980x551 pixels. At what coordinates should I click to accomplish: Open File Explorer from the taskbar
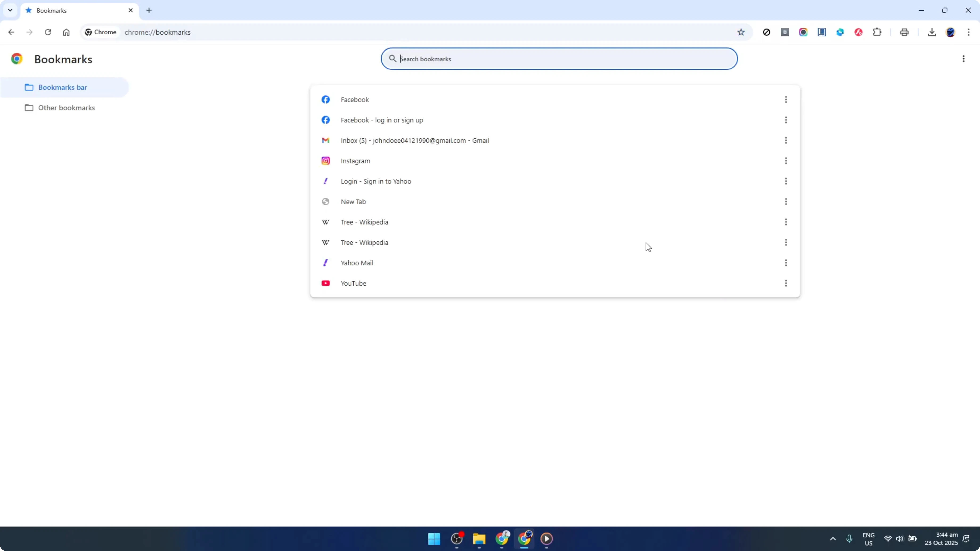coord(479,539)
